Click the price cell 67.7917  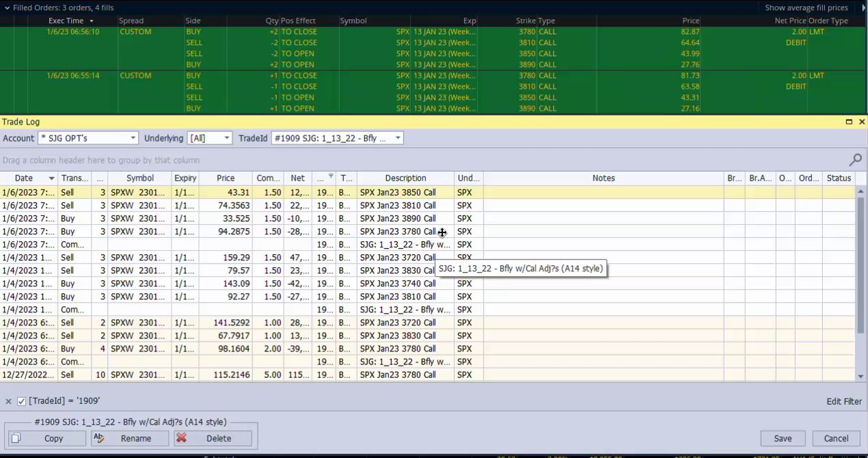pos(226,336)
